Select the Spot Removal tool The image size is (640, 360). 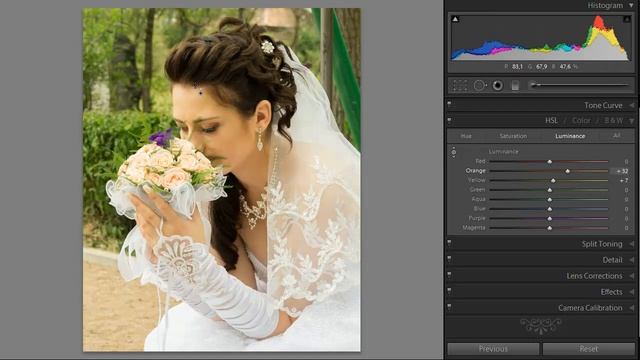tap(480, 85)
